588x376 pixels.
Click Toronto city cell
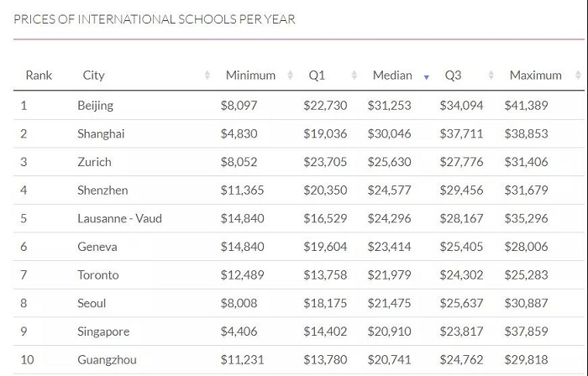pos(98,275)
